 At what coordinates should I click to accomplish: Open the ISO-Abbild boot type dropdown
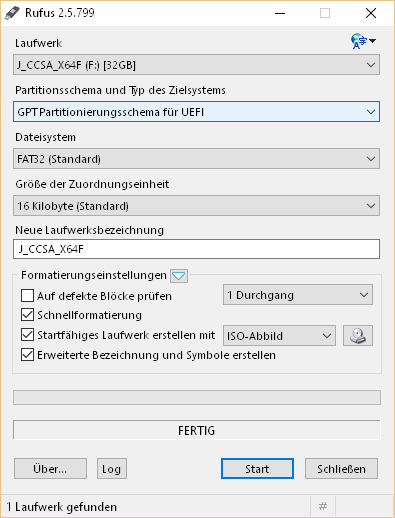click(x=279, y=335)
